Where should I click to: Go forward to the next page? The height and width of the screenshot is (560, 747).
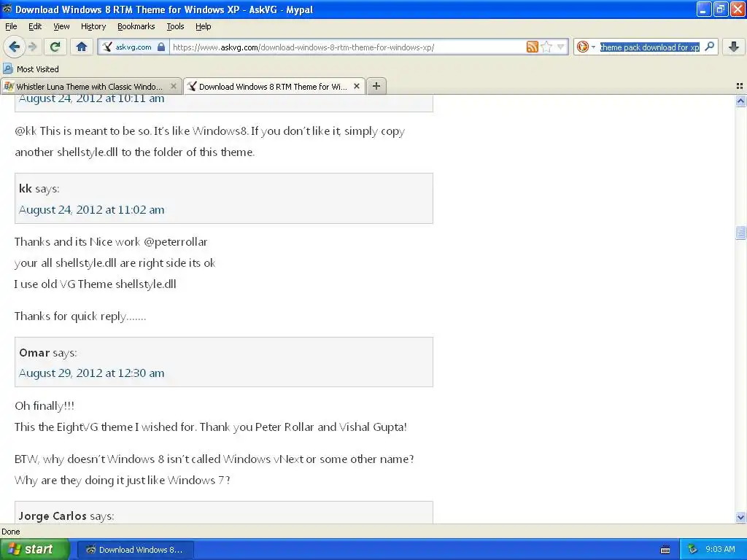click(32, 47)
